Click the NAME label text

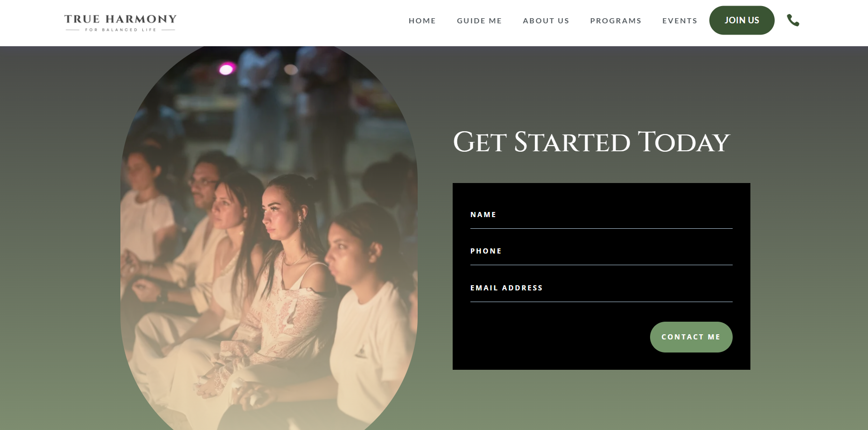(483, 215)
